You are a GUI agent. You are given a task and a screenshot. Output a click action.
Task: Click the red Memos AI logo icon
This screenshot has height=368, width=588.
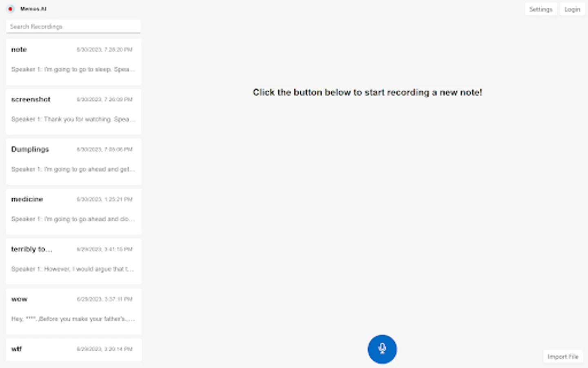click(x=11, y=9)
